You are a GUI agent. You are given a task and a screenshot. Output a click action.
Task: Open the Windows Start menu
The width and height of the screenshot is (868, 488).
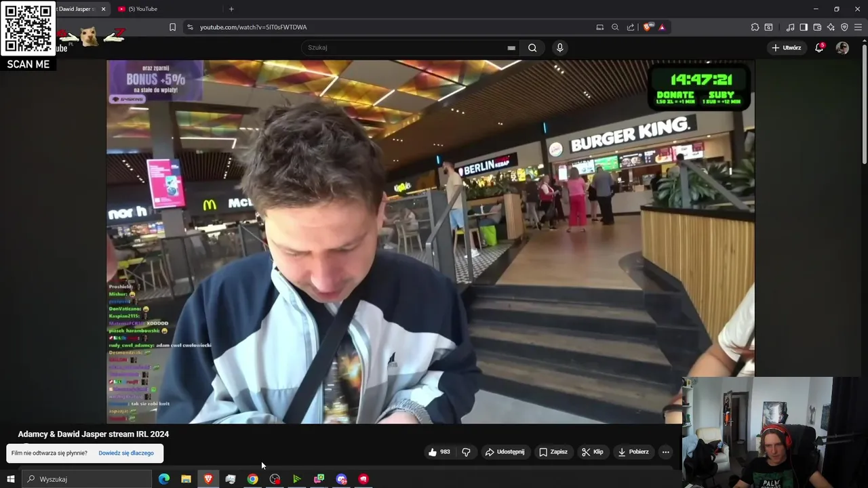(10, 479)
